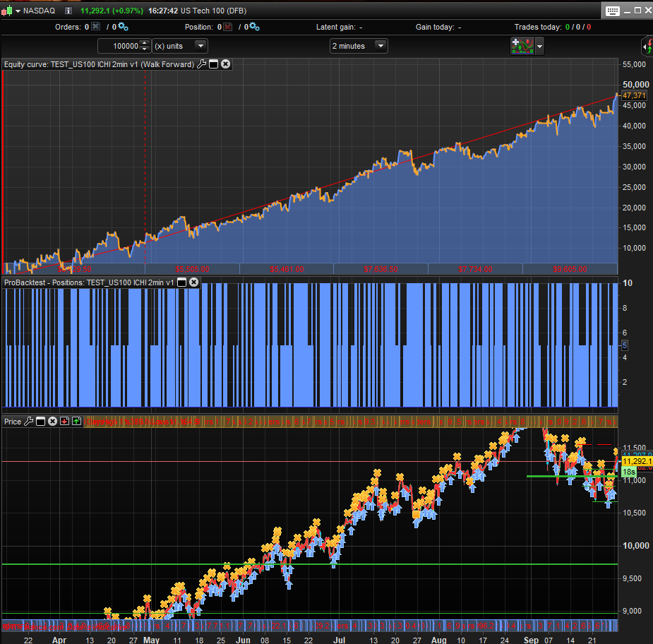Click the 11,292.1 current price label
653x644 pixels.
coord(636,461)
